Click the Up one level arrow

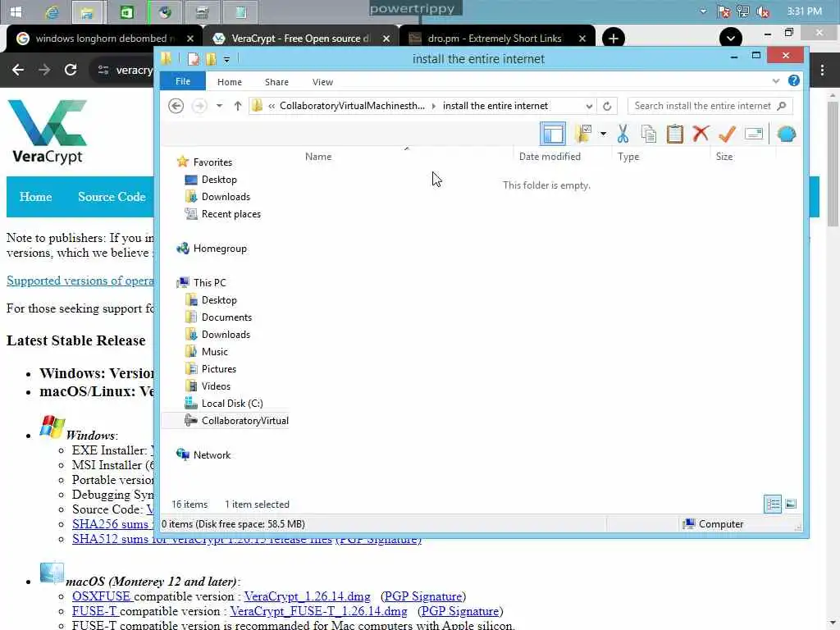[x=238, y=106]
